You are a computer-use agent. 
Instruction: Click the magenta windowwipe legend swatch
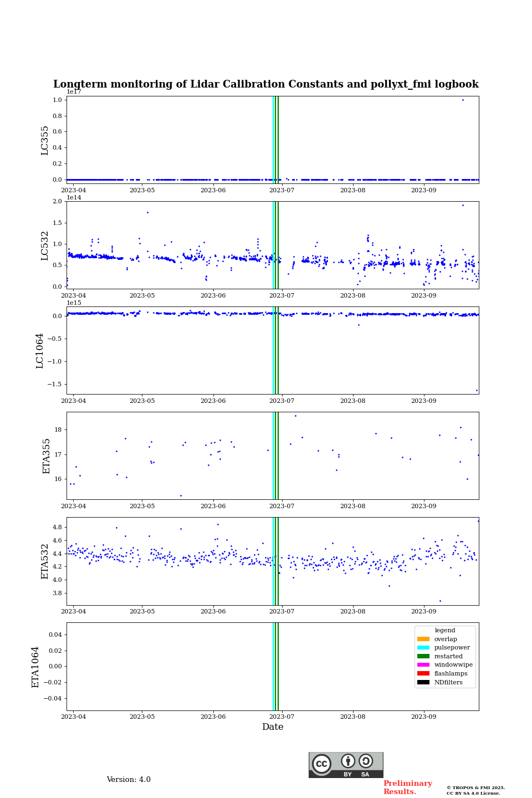(x=423, y=665)
